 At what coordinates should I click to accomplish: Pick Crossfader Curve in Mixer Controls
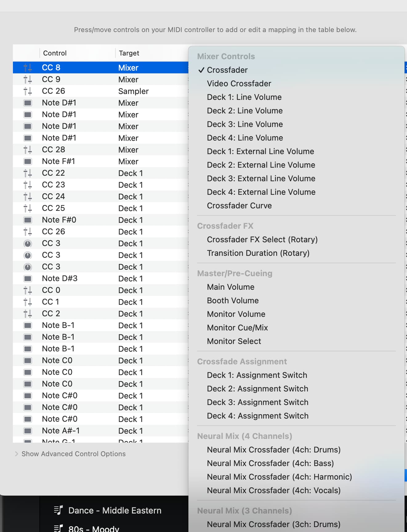[x=239, y=206]
